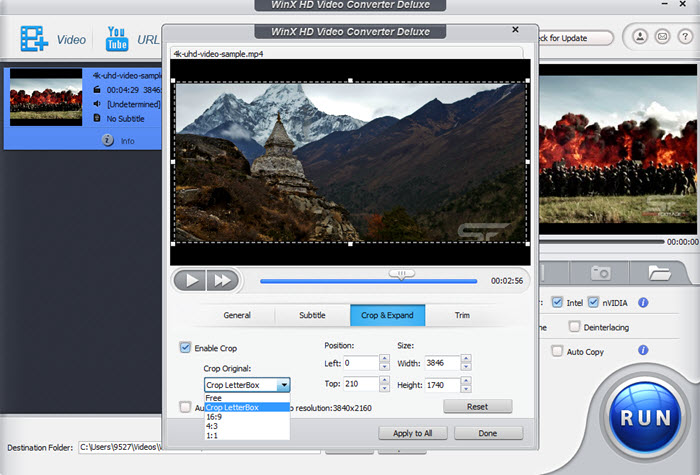
Task: Select the Crop & Expand tab
Action: point(388,315)
